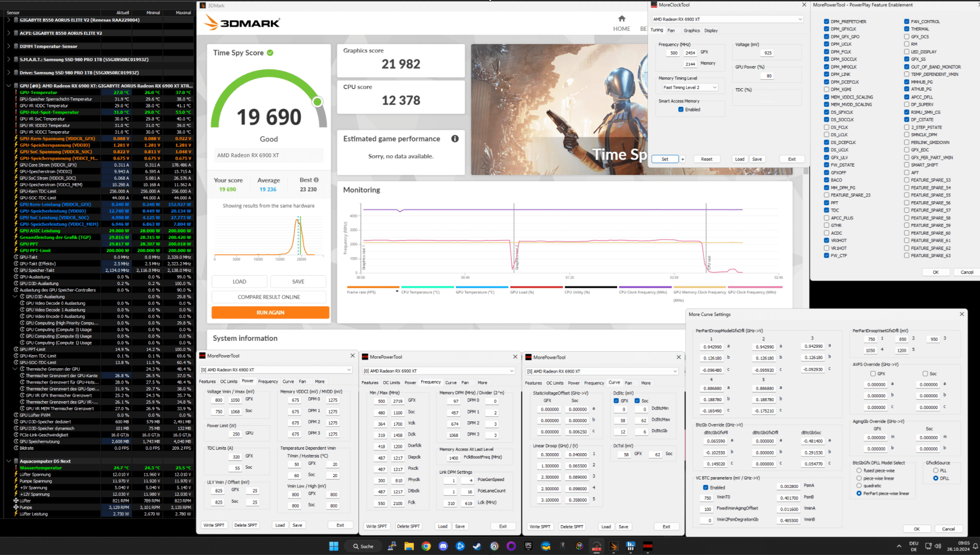Open Fan tab in MorePowerTool Frequency window
The height and width of the screenshot is (555, 980).
pyautogui.click(x=465, y=383)
